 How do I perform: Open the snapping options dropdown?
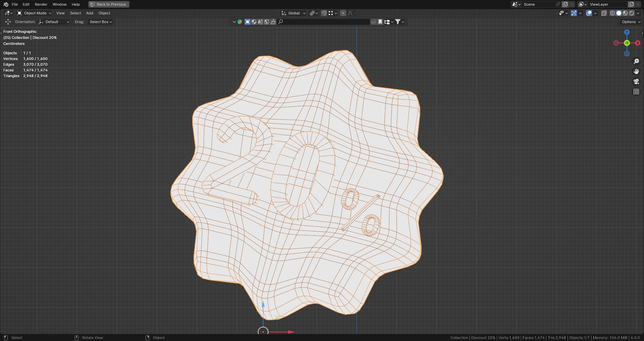pyautogui.click(x=333, y=13)
